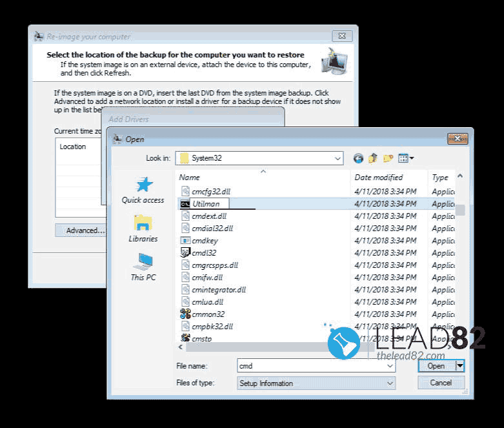The image size is (504, 428).
Task: Select the cmmon32 application icon
Action: [x=185, y=314]
